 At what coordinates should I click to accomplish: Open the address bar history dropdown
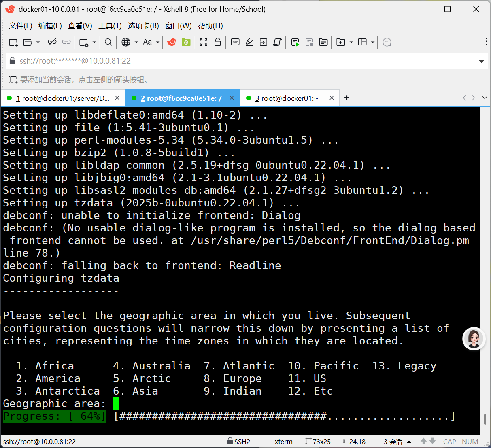point(481,62)
